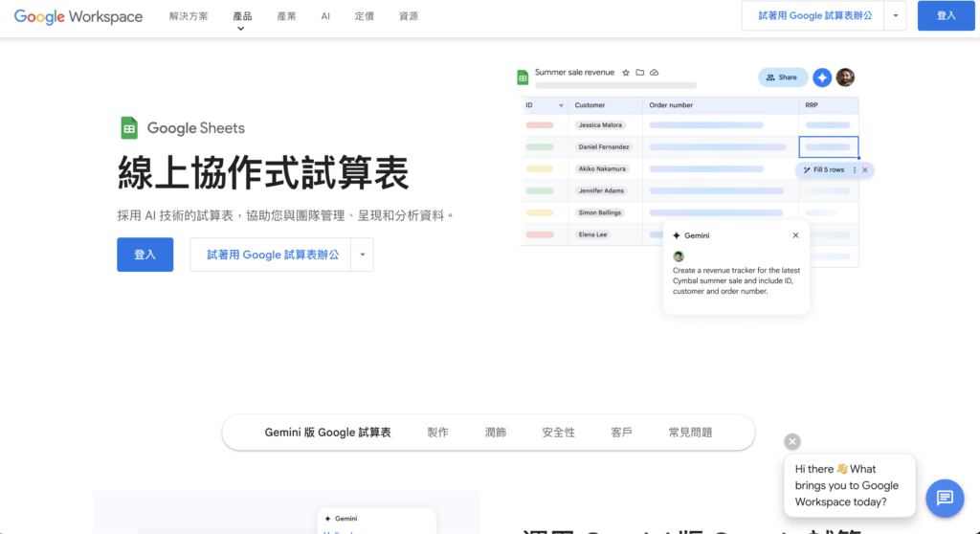
Task: Click the 登入 button in the header
Action: click(x=946, y=16)
